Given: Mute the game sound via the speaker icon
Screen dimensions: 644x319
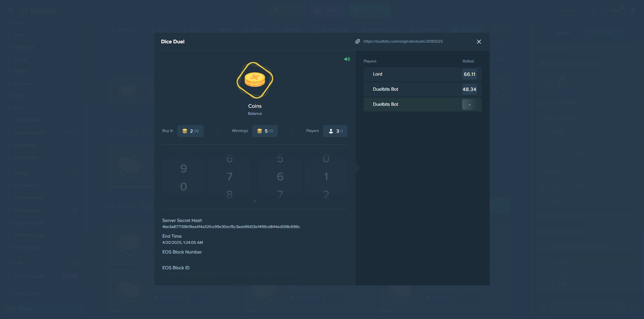Looking at the screenshot, I should coord(347,59).
